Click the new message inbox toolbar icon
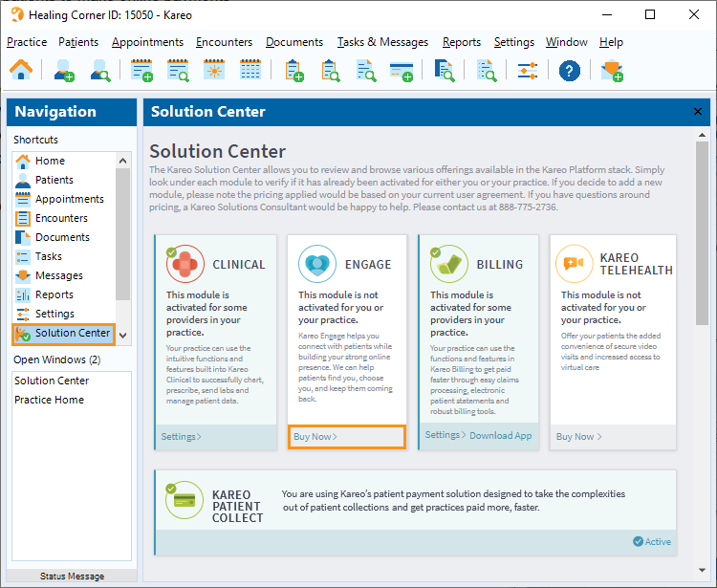Image resolution: width=717 pixels, height=588 pixels. (x=612, y=70)
